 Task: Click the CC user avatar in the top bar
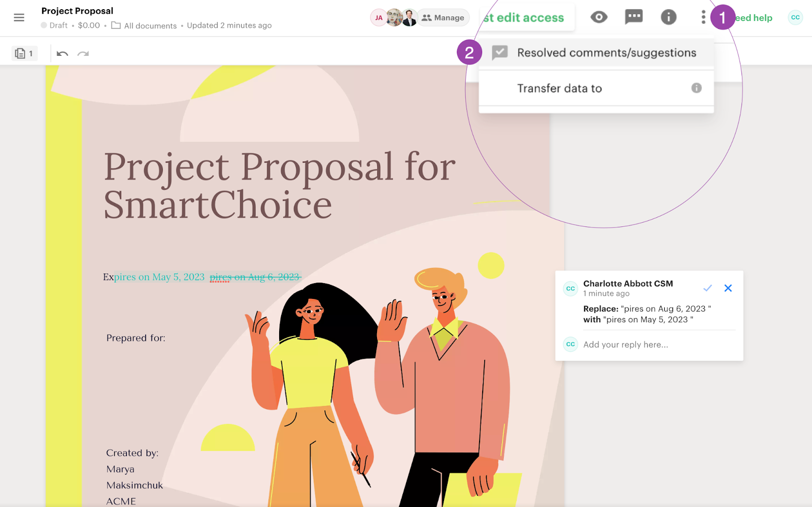click(795, 17)
